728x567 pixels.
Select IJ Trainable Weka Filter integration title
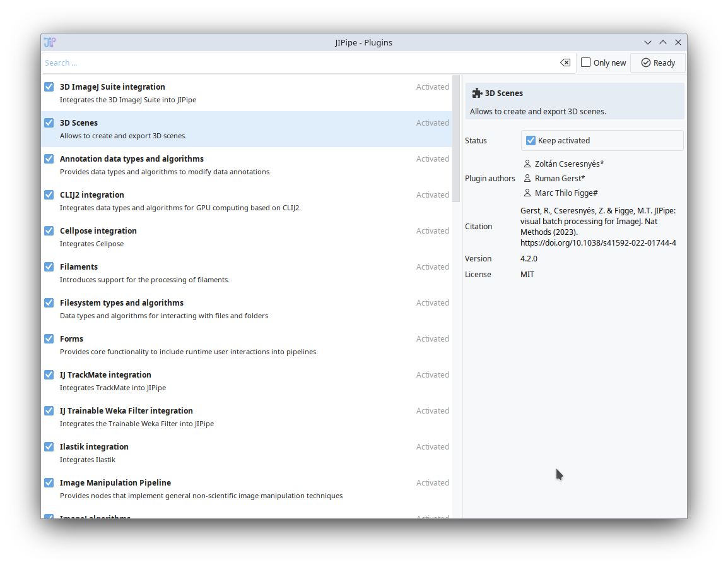(x=126, y=411)
